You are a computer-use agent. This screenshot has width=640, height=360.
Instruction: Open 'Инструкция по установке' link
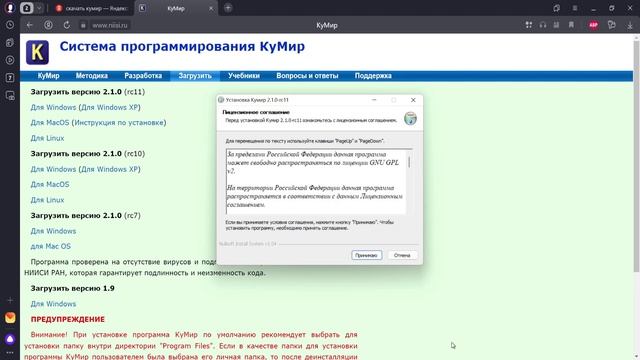119,123
